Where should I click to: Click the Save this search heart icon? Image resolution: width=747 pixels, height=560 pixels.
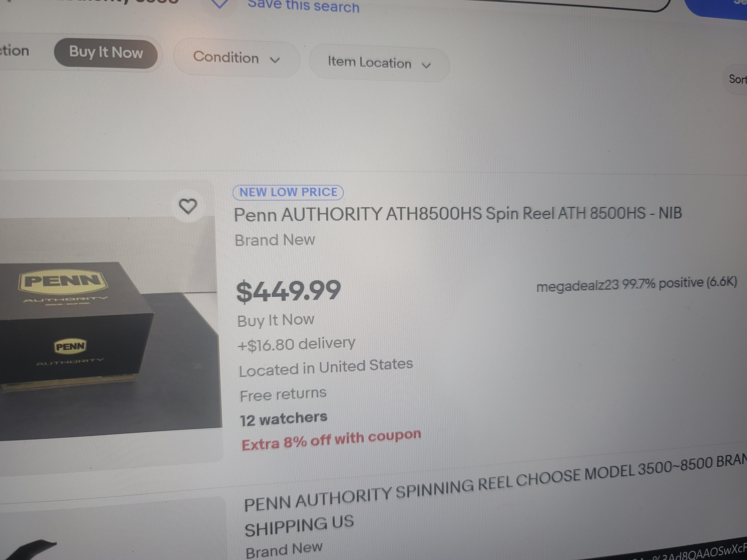pos(220,4)
